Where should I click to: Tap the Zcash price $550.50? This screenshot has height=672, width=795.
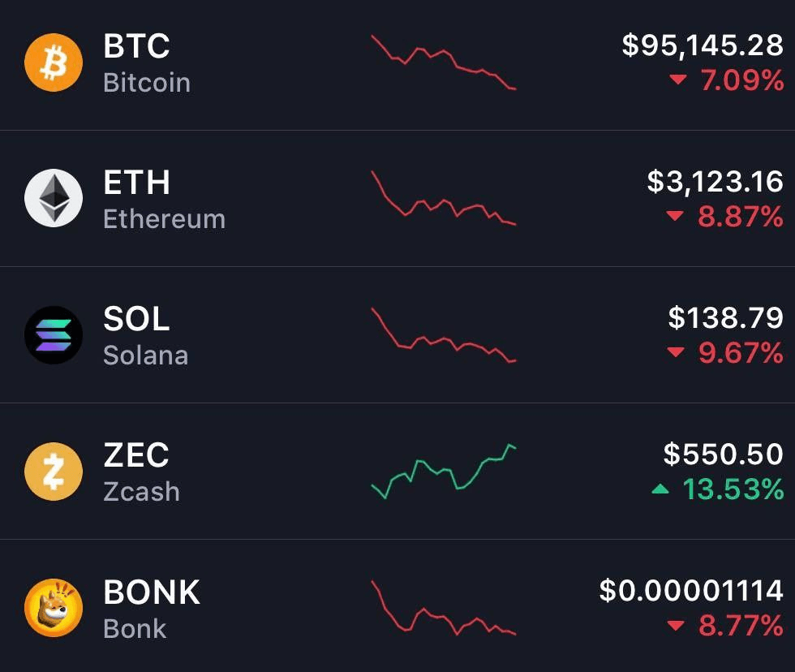tap(723, 454)
